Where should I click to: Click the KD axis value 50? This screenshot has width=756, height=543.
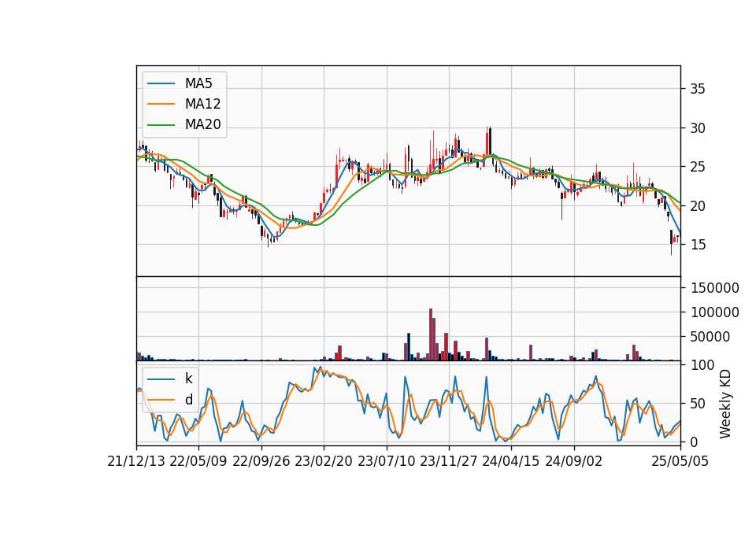698,403
